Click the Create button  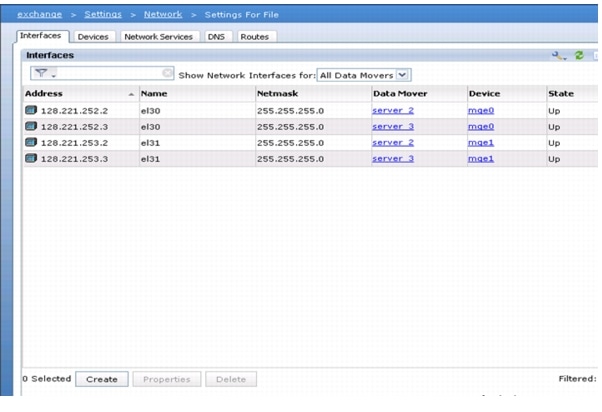click(101, 379)
